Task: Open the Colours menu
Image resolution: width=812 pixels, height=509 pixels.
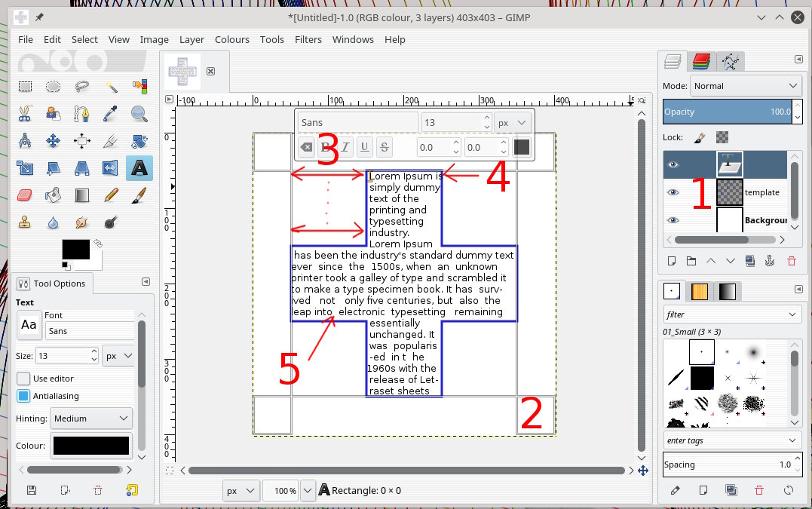Action: (232, 39)
